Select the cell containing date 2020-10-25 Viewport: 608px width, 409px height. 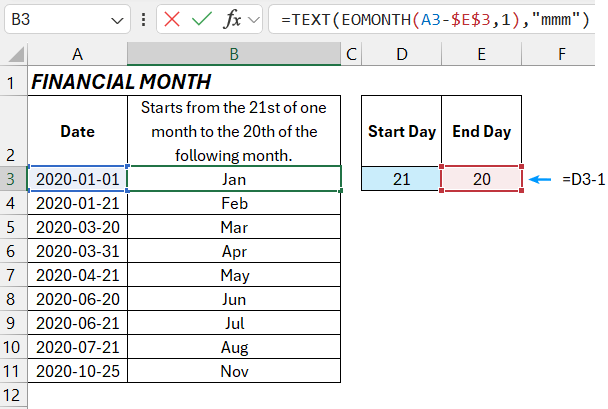[x=78, y=372]
